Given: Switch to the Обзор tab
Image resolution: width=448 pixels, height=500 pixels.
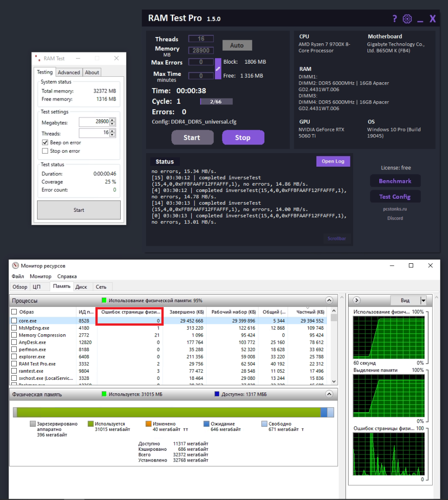Looking at the screenshot, I should [20, 287].
